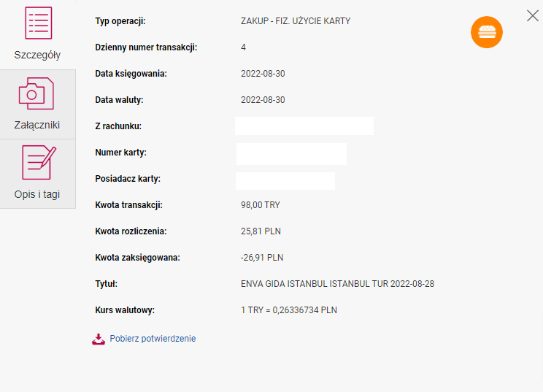Click the Data księgowania date value
This screenshot has height=392, width=543.
click(263, 74)
